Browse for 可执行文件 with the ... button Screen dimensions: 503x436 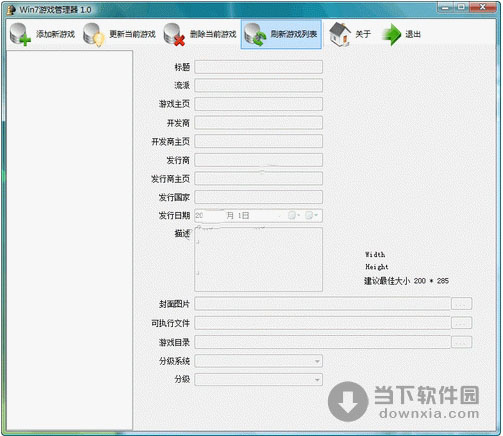(x=461, y=323)
